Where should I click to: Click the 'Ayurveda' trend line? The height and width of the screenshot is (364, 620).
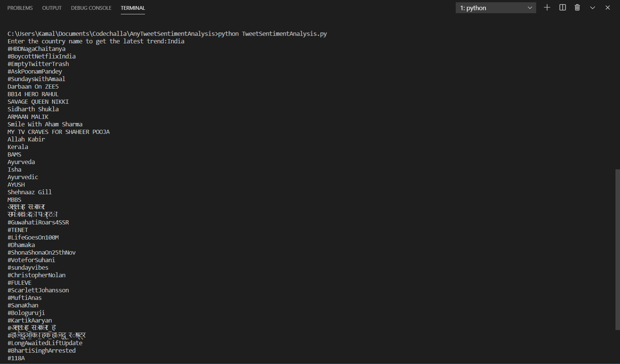click(21, 162)
